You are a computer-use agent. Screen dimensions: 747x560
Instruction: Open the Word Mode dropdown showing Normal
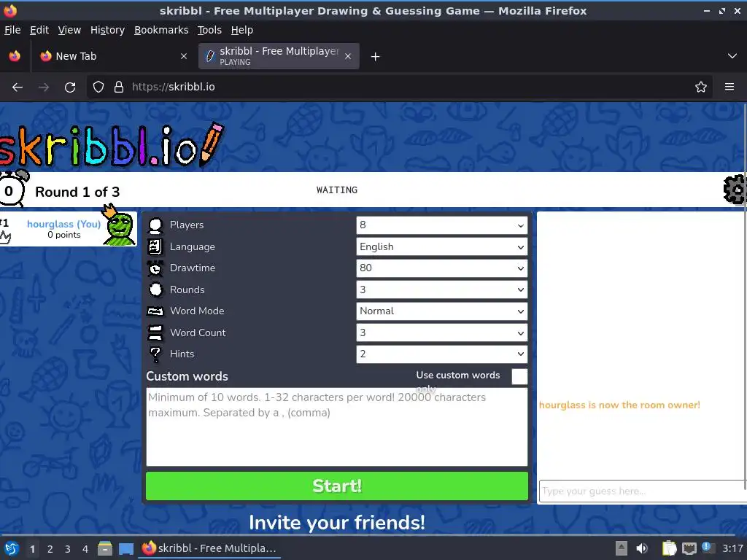pyautogui.click(x=441, y=311)
